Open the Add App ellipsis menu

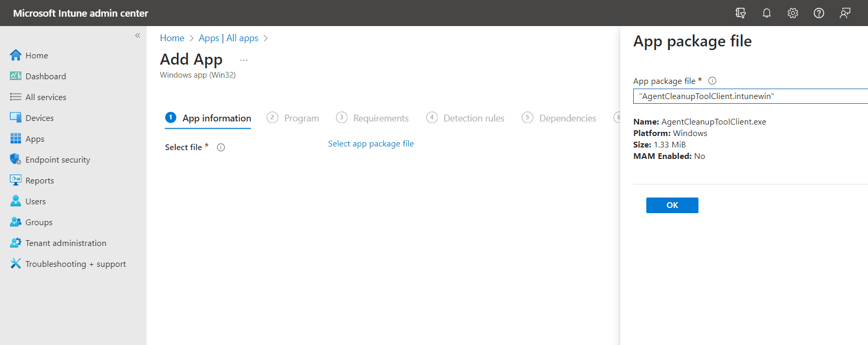coord(244,60)
